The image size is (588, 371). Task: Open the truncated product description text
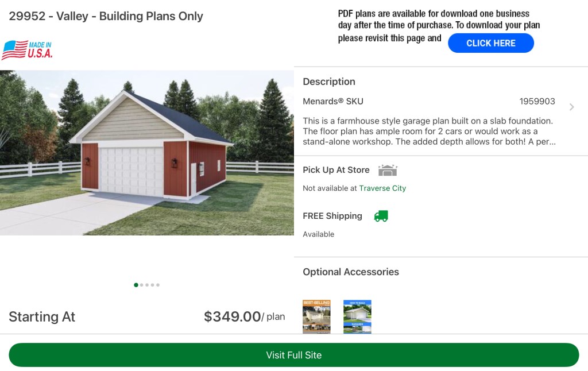click(x=428, y=131)
